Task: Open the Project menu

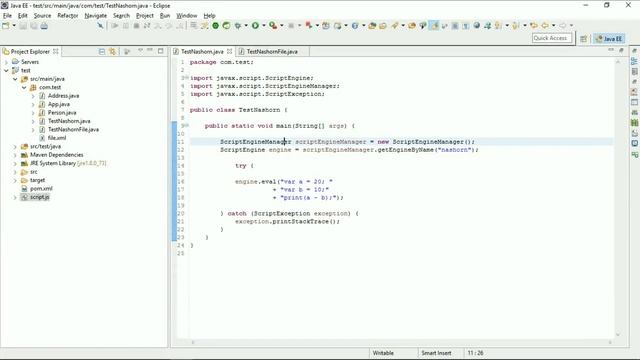Action: (145, 16)
